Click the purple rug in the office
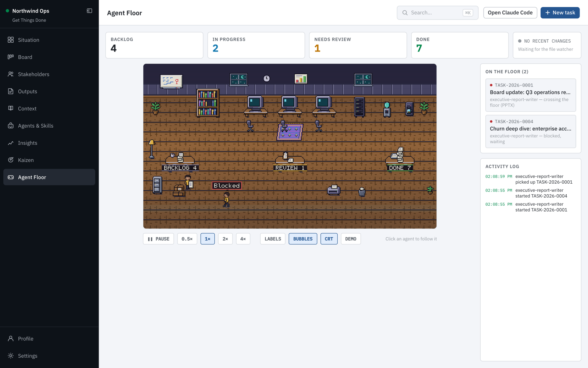The height and width of the screenshot is (368, 588). (290, 132)
